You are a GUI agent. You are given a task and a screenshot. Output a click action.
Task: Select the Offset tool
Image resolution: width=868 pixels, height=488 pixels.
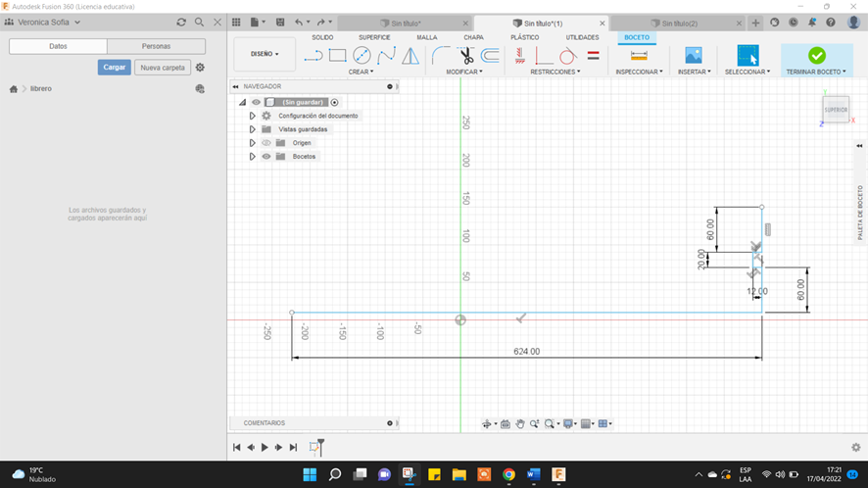[490, 56]
